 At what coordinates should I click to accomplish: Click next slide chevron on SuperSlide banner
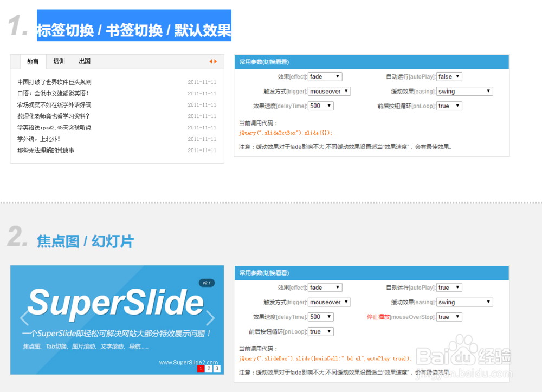click(210, 318)
